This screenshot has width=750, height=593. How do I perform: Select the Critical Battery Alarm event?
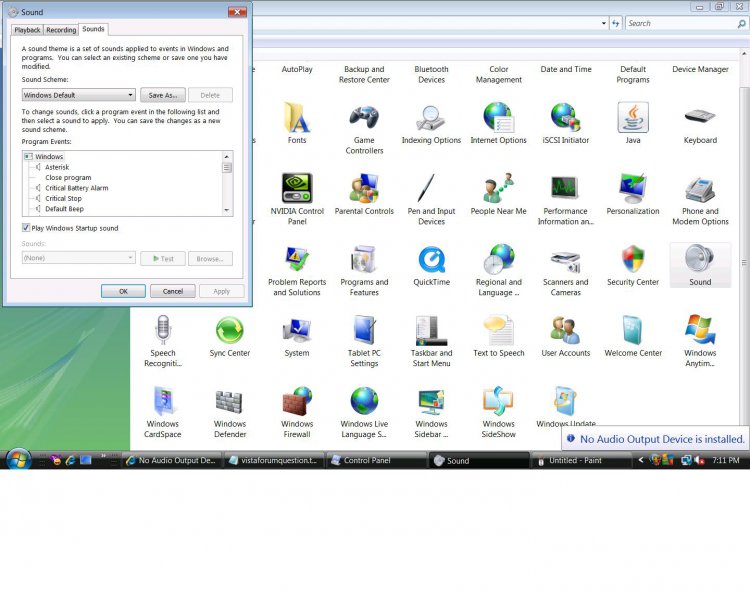[77, 188]
